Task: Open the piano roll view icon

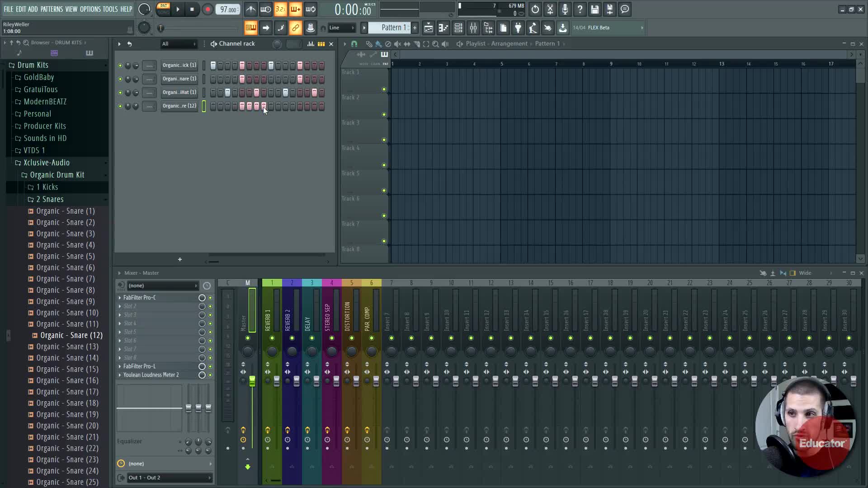Action: pos(443,28)
